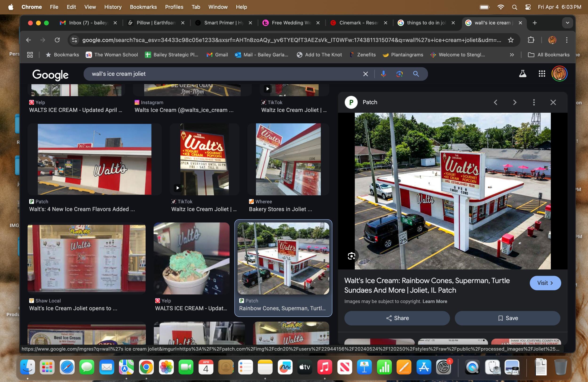Search inside image with Lens overlay icon
Viewport: 588px width, 382px height.
(x=351, y=256)
